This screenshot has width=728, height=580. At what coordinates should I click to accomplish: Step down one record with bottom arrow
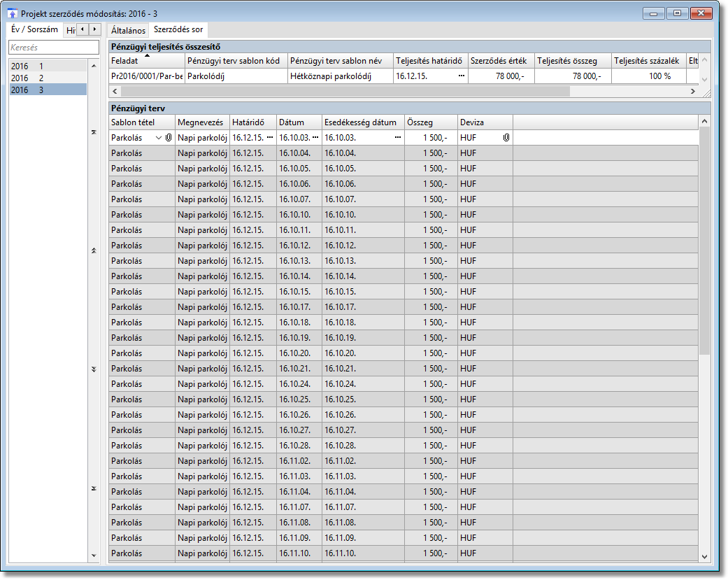(94, 556)
